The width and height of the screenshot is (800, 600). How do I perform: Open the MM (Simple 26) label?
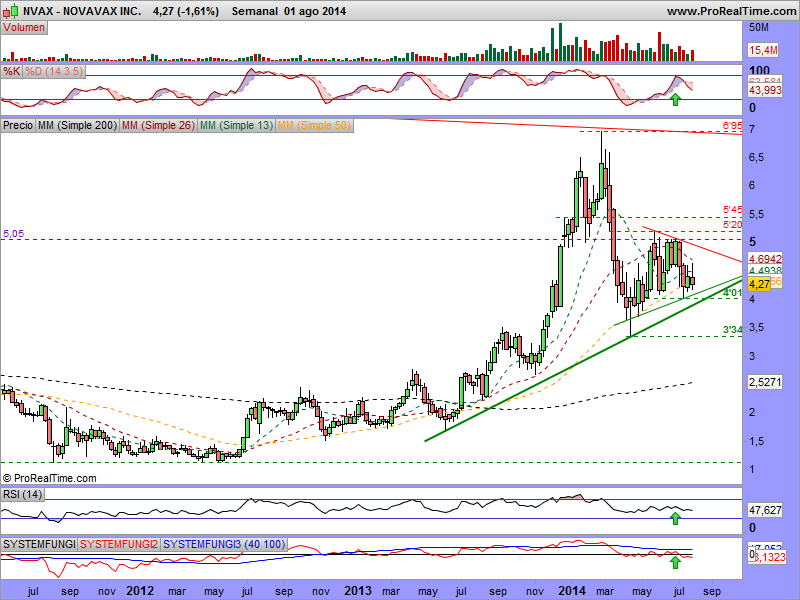coord(158,125)
